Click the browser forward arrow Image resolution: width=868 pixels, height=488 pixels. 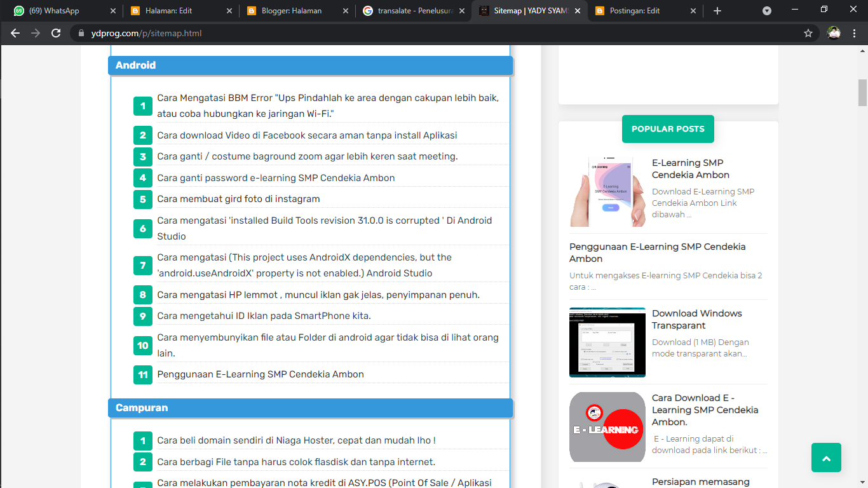point(36,33)
